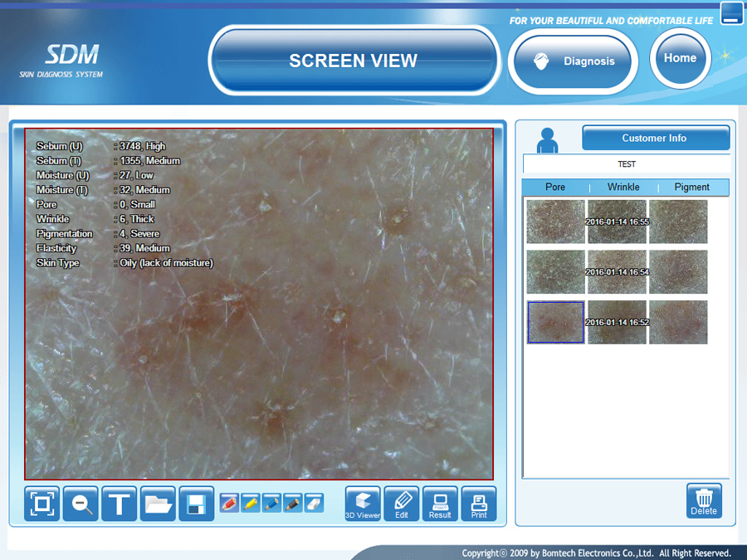This screenshot has width=747, height=560.
Task: Click the fullscreen view icon
Action: [42, 504]
